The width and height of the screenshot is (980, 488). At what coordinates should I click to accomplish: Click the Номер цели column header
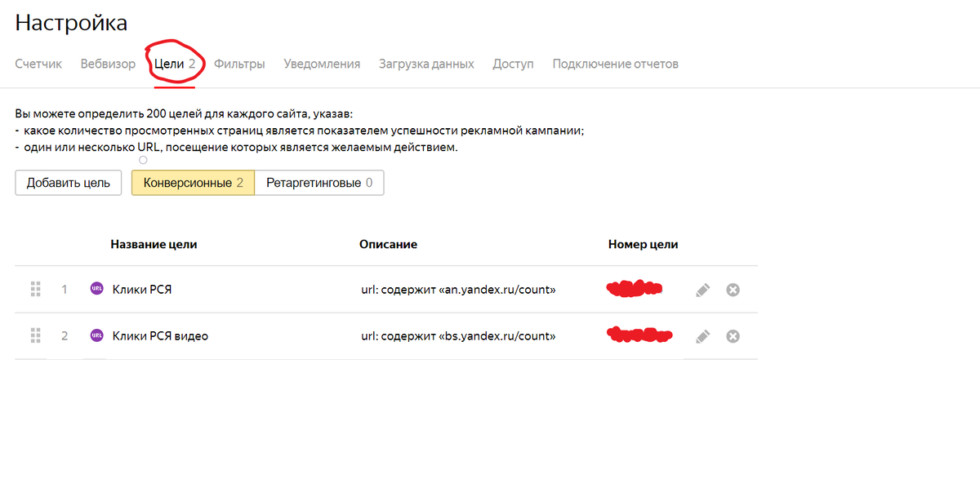click(x=643, y=244)
